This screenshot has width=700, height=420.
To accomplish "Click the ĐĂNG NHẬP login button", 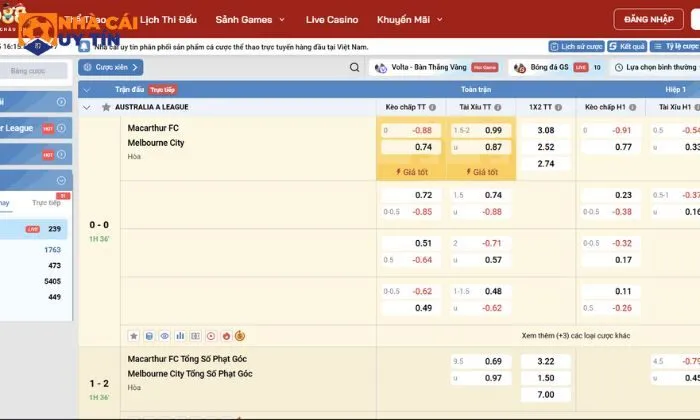I will (x=648, y=19).
